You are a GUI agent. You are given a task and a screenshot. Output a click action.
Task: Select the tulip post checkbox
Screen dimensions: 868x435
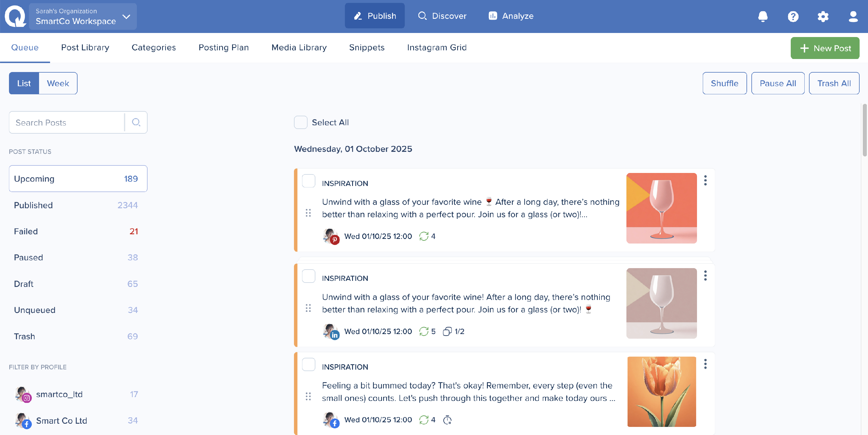308,365
